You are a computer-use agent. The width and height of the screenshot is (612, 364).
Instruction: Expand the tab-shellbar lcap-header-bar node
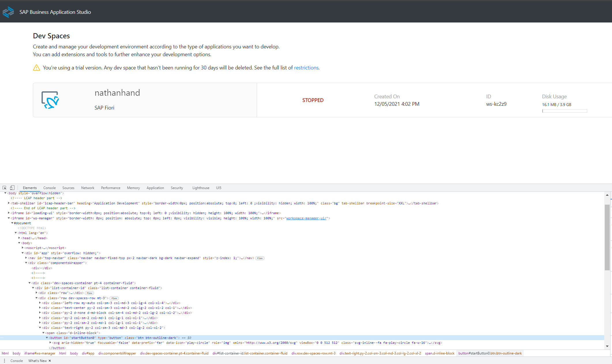point(9,203)
